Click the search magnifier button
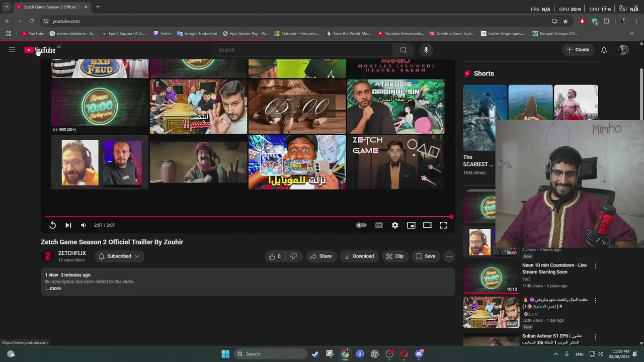This screenshot has width=644, height=362. coord(403,50)
